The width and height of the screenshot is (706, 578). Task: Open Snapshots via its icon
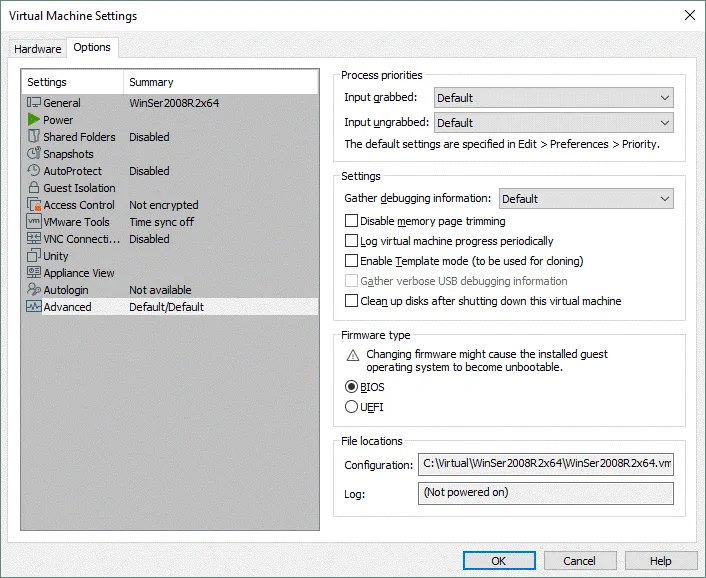(x=34, y=154)
